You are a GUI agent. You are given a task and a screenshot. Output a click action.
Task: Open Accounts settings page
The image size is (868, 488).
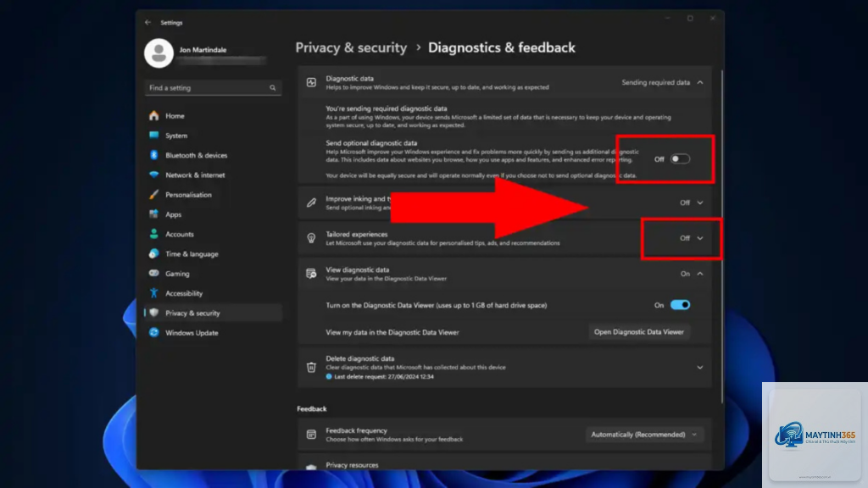[x=213, y=234]
